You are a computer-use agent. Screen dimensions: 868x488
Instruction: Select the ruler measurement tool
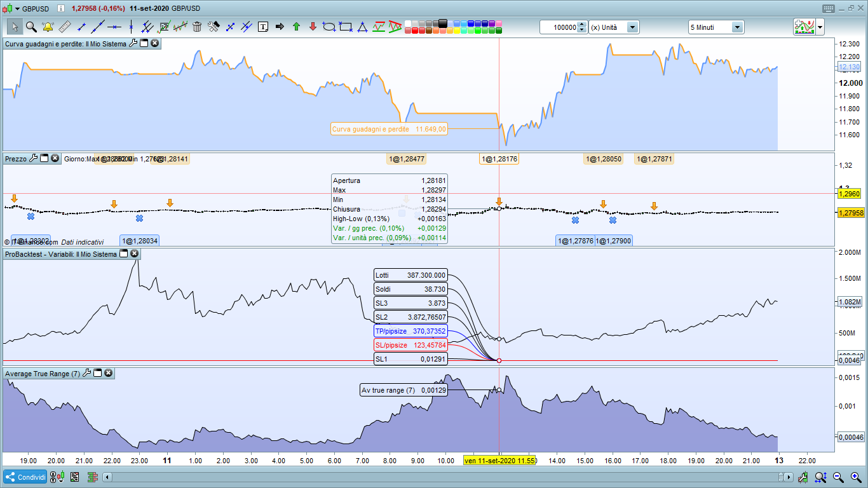click(64, 27)
